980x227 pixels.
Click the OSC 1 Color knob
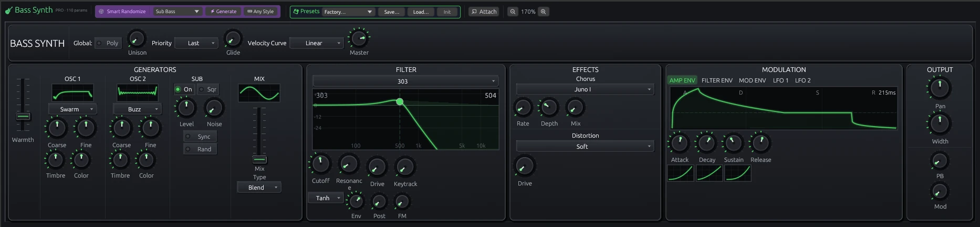point(81,160)
